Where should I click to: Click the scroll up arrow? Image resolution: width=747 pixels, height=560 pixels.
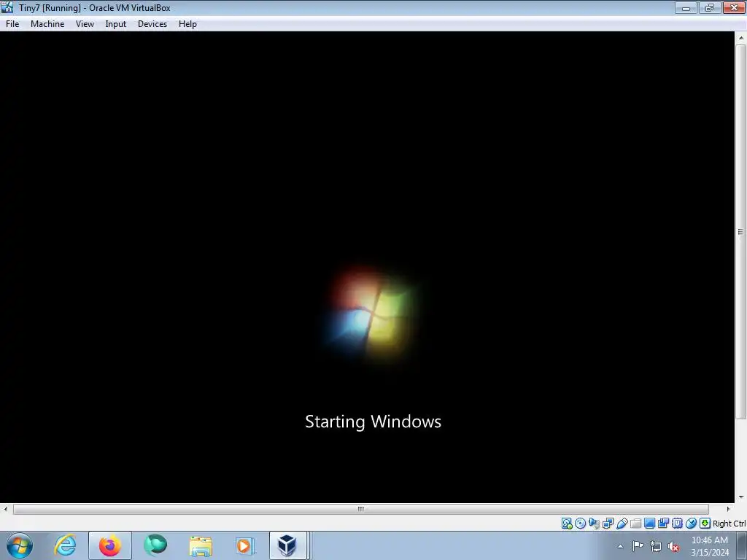click(x=741, y=38)
